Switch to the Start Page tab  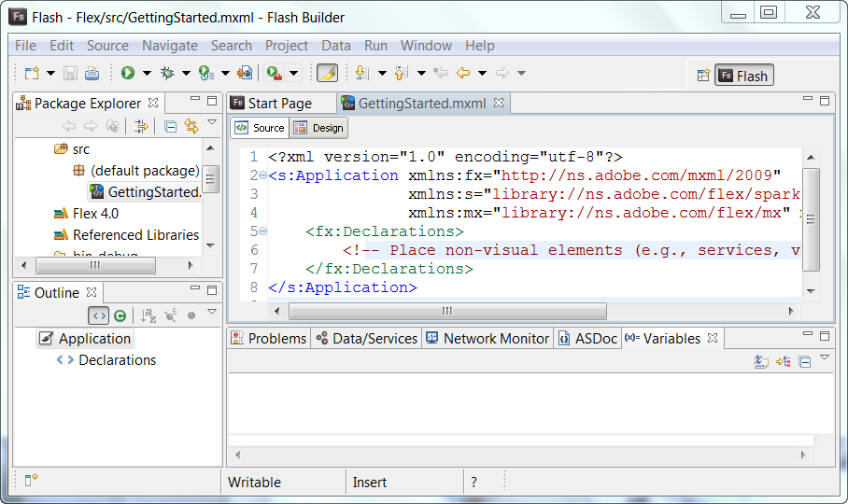coord(272,104)
